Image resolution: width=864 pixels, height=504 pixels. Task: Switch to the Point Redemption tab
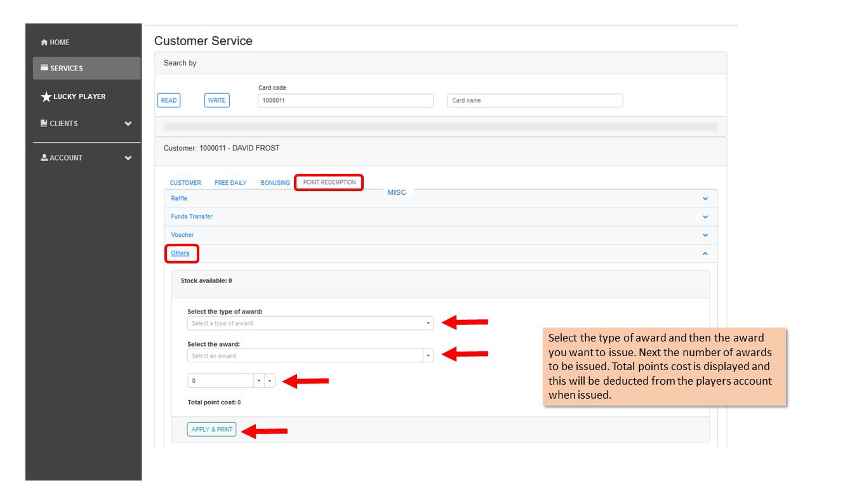click(x=329, y=182)
